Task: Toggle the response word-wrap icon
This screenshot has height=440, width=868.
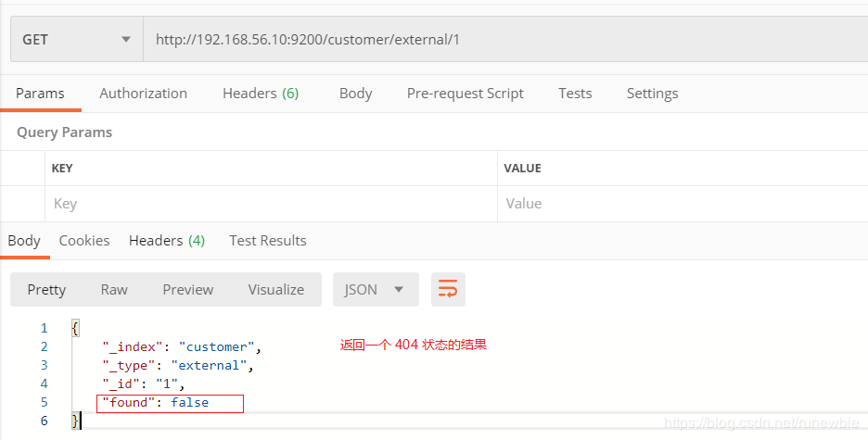Action: click(448, 289)
